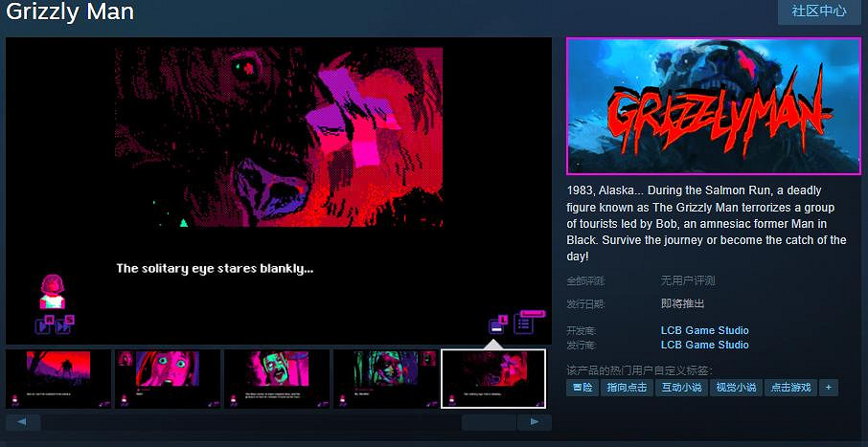Select the 指向点击 tag
This screenshot has width=868, height=447.
pos(626,388)
